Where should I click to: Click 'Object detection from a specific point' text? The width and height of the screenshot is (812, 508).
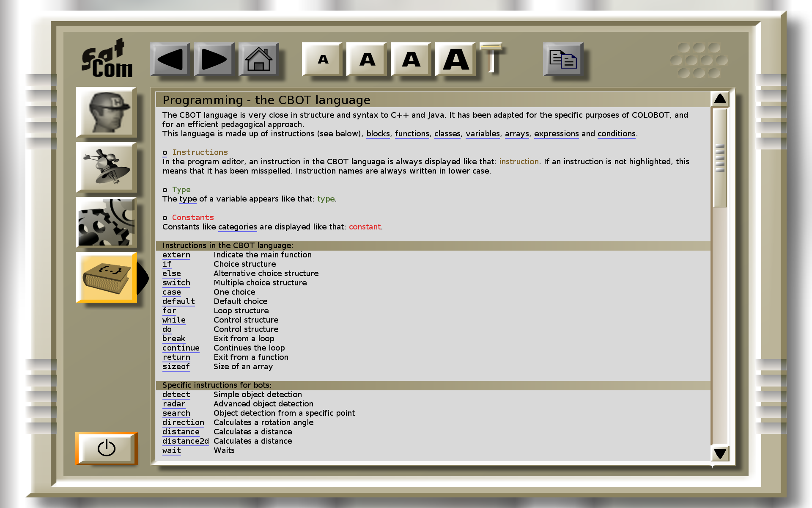pyautogui.click(x=284, y=413)
